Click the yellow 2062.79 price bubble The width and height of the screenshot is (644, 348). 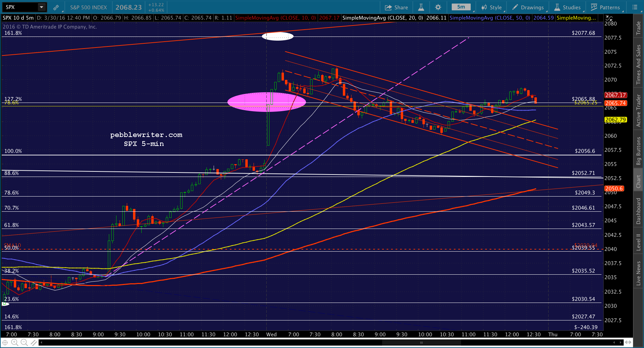pyautogui.click(x=615, y=120)
